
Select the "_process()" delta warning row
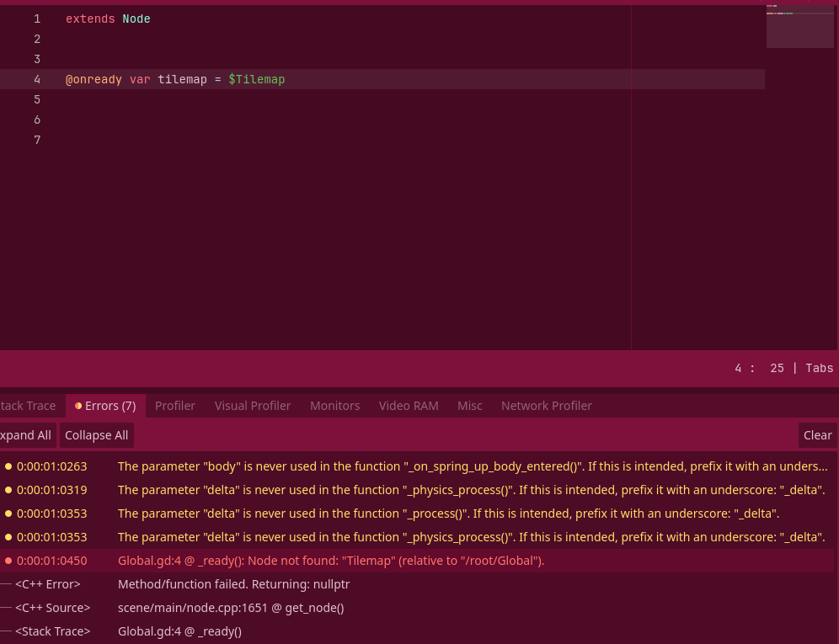pyautogui.click(x=417, y=514)
